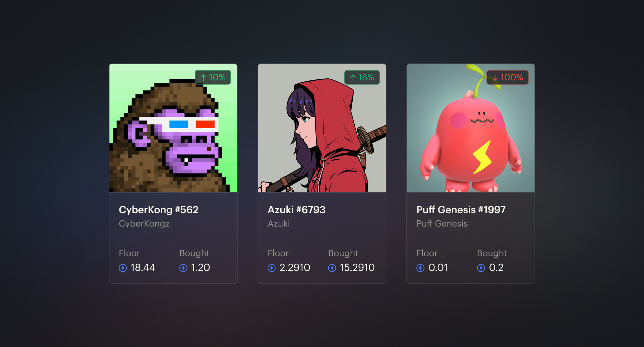
Task: Click the ETH icon beside bought 1.20
Action: pyautogui.click(x=183, y=268)
